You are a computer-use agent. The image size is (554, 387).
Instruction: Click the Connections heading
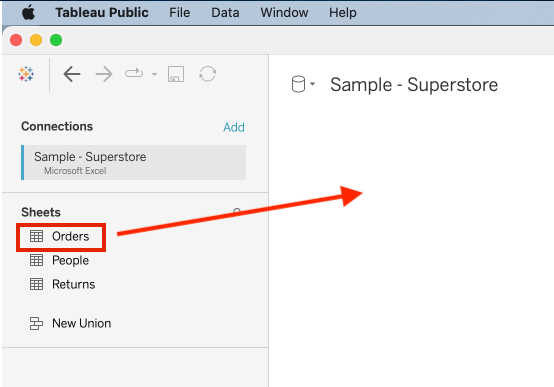coord(57,126)
